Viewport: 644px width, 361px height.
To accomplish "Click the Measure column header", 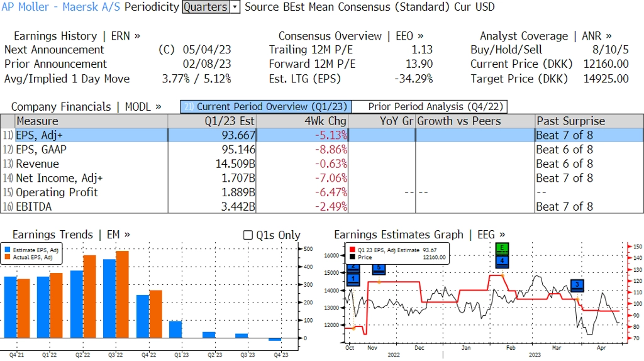I will (91, 121).
